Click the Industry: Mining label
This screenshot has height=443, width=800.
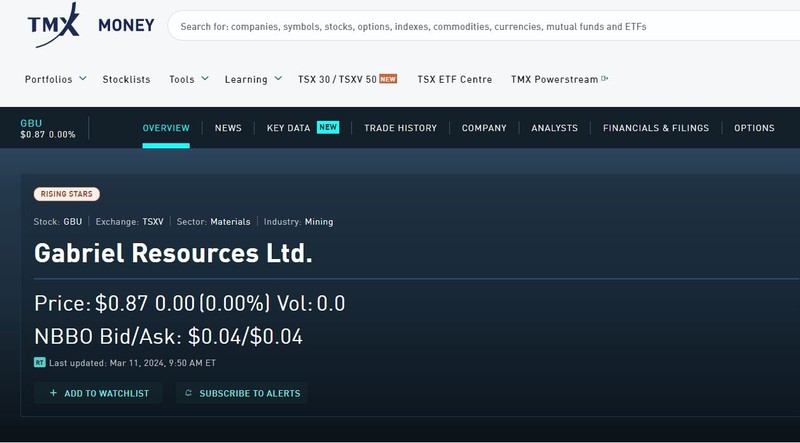(298, 222)
